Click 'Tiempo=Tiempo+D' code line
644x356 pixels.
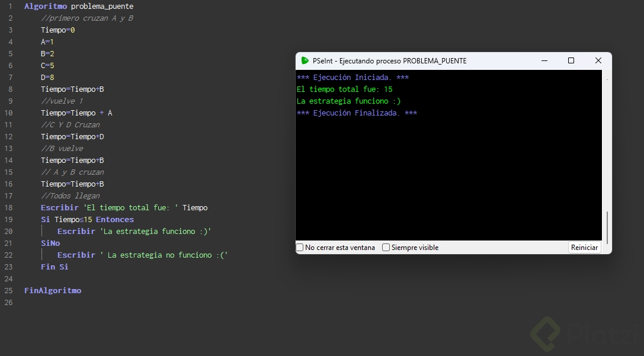click(72, 137)
